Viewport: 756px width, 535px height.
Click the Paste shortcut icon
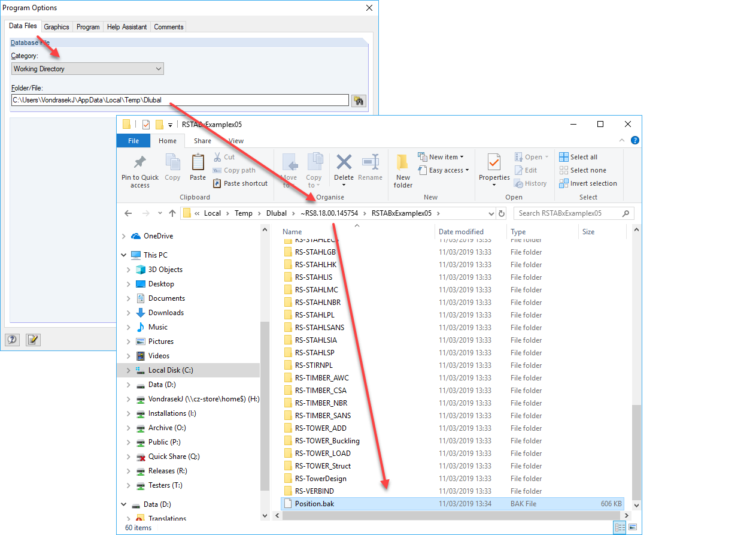click(x=216, y=183)
